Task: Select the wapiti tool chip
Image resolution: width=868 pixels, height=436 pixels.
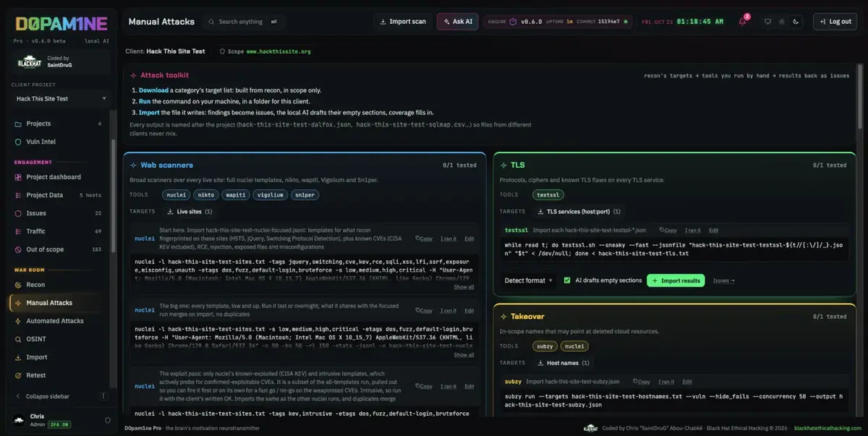Action: [x=235, y=195]
